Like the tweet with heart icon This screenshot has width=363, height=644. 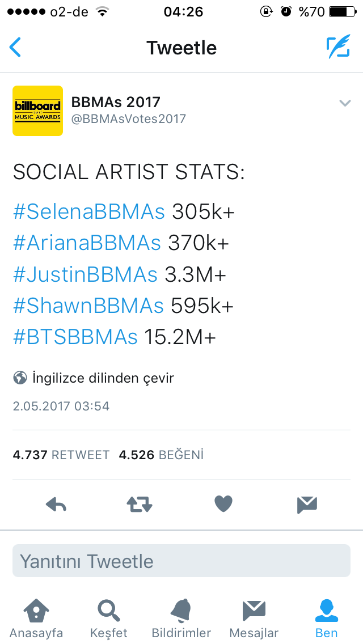coord(223,504)
